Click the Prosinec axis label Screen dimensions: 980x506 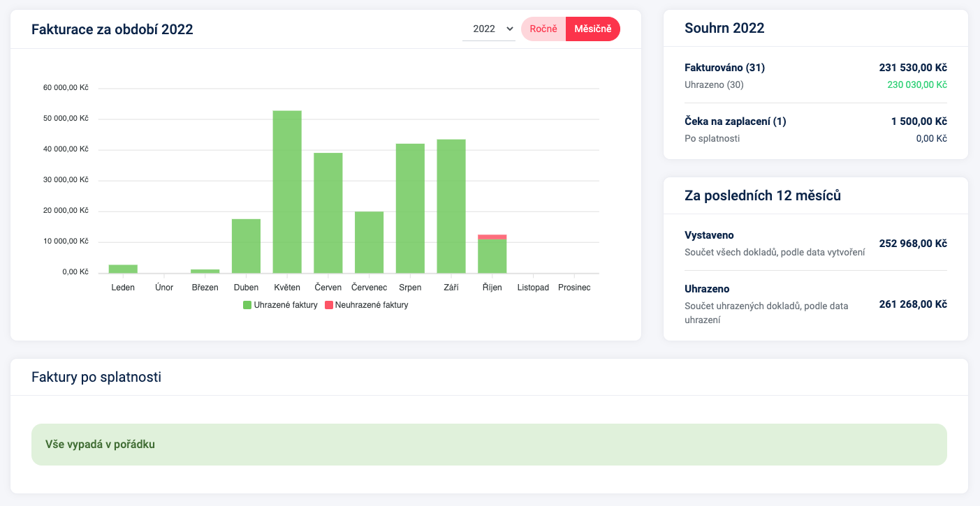pyautogui.click(x=574, y=288)
